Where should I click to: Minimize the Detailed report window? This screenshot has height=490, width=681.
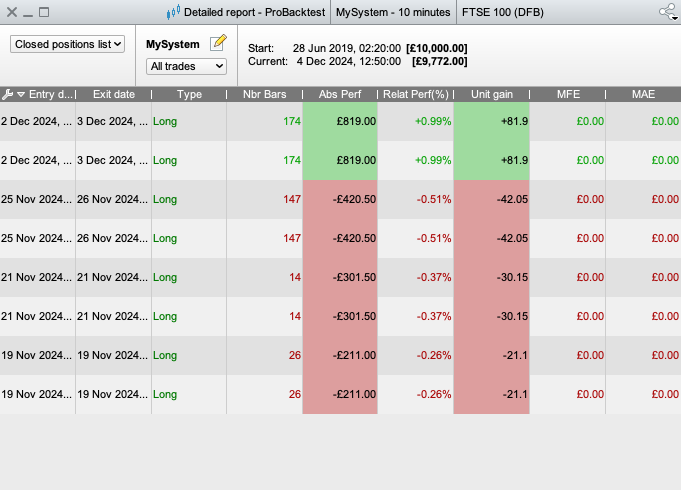pos(29,12)
